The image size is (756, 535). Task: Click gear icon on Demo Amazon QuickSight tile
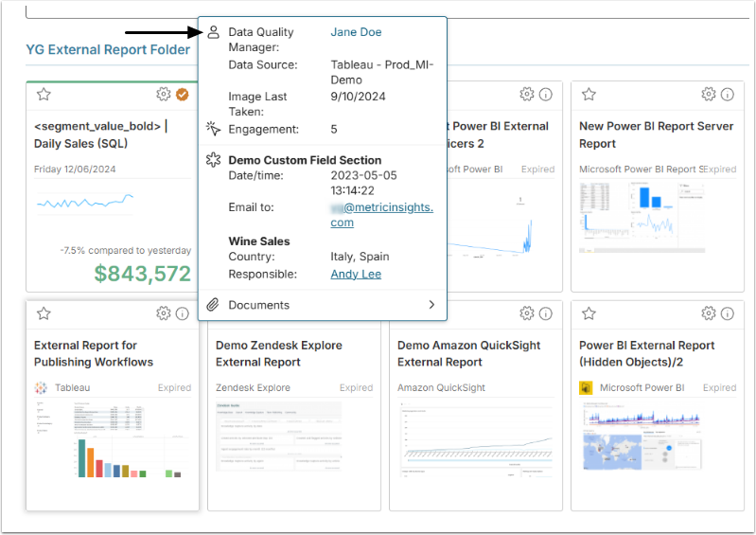[x=527, y=313]
